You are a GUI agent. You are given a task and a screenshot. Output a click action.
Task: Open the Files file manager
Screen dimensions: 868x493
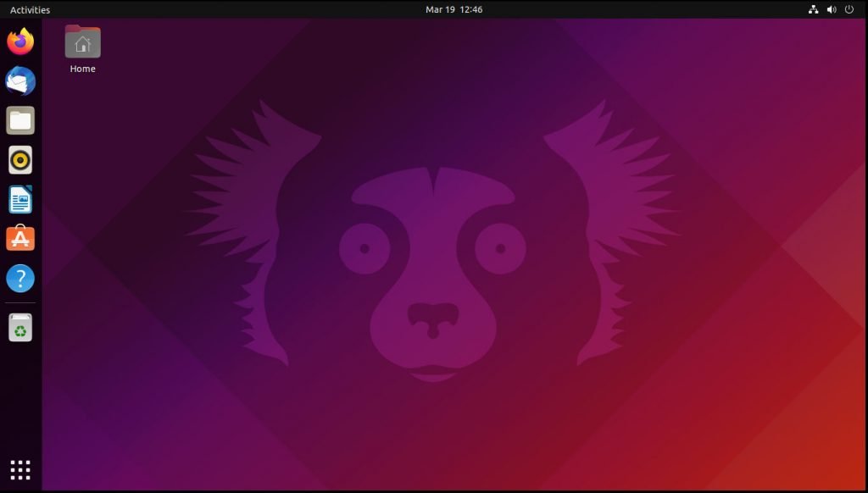click(x=19, y=120)
